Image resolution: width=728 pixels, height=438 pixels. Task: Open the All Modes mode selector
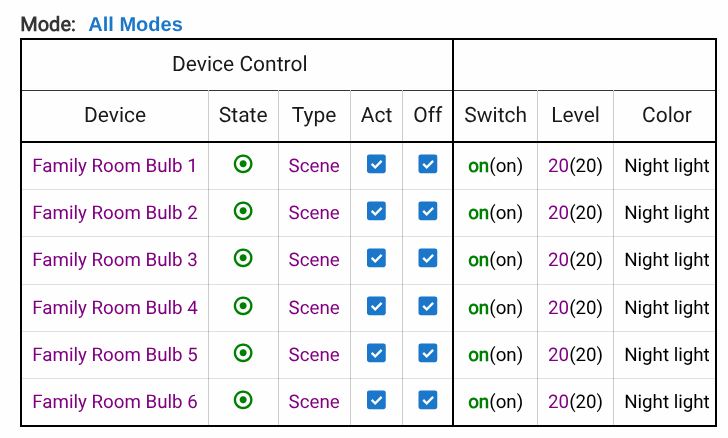pos(135,24)
